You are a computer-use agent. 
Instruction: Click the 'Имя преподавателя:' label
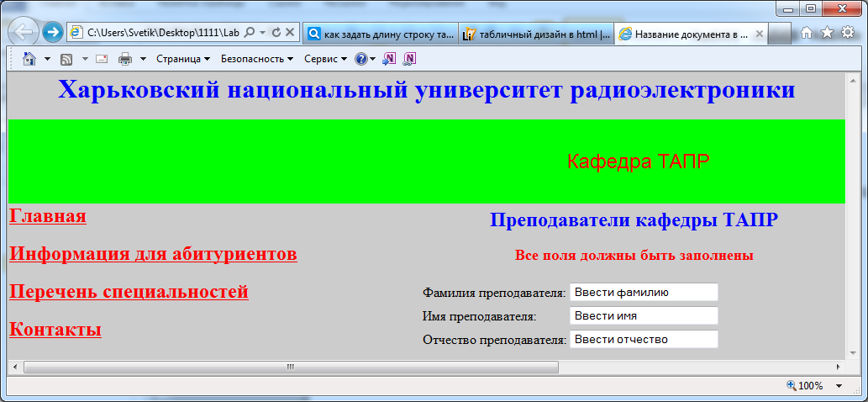[480, 316]
